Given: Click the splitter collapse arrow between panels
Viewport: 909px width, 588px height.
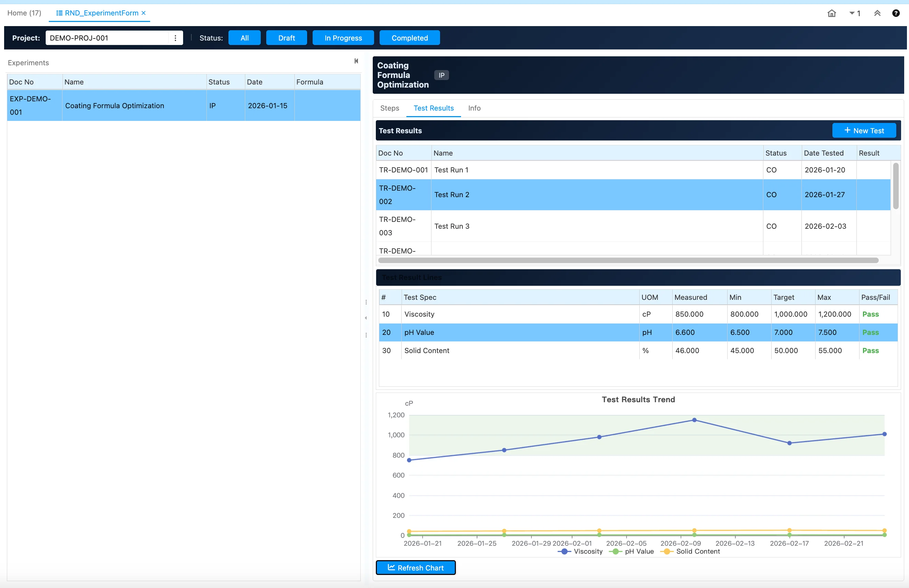Looking at the screenshot, I should pos(366,318).
